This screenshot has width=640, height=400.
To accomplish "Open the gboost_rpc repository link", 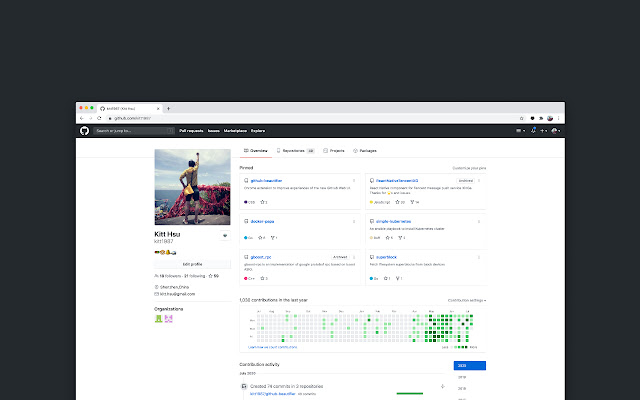I will click(261, 257).
